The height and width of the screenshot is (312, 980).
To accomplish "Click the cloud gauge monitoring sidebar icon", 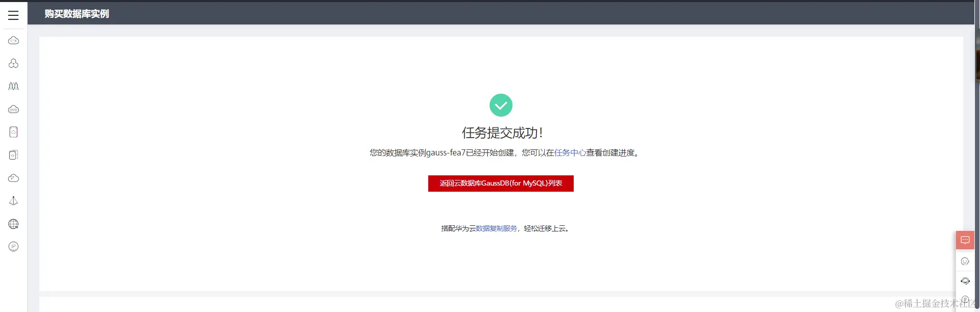I will [x=14, y=178].
